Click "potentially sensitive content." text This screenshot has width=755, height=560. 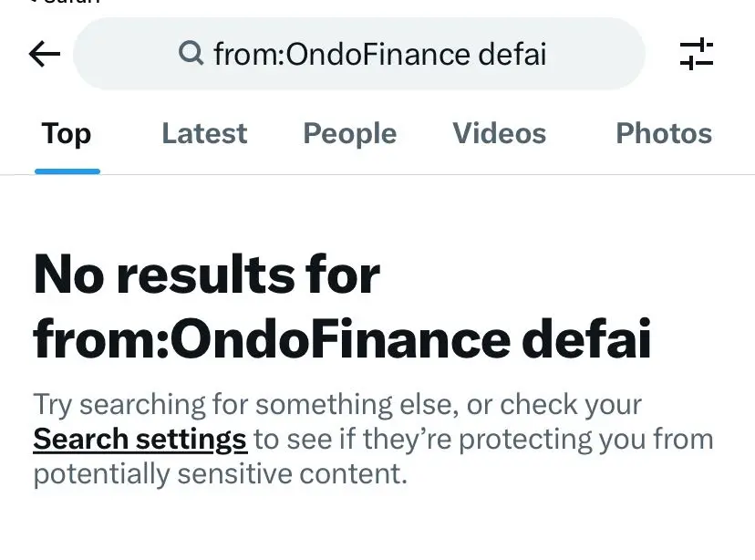point(221,474)
